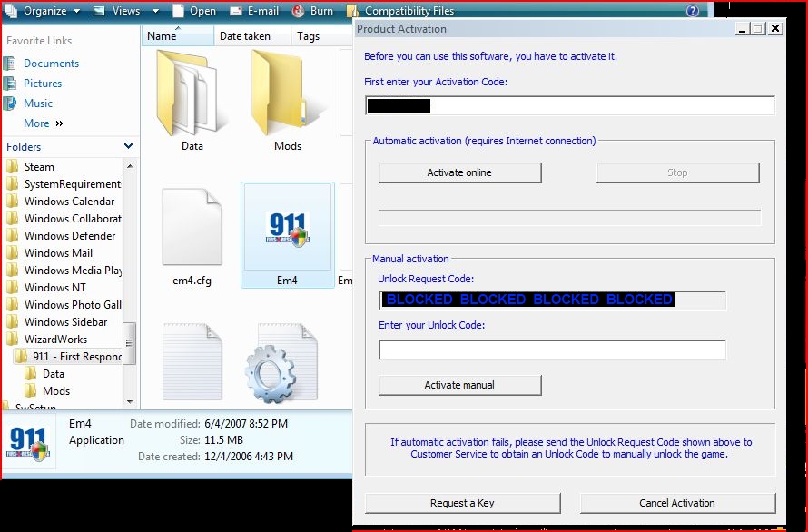Open Explorer help via question mark icon

(693, 11)
